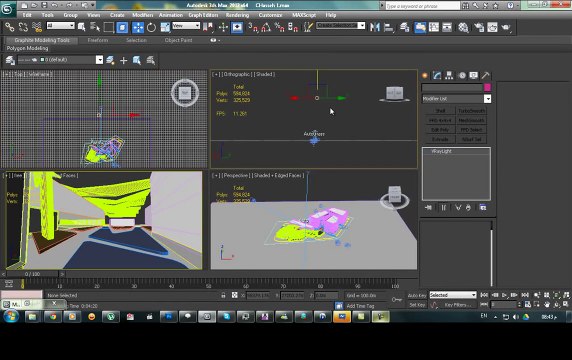Toggle the Auto Key button
Screen dimensions: 572x360
(x=417, y=295)
